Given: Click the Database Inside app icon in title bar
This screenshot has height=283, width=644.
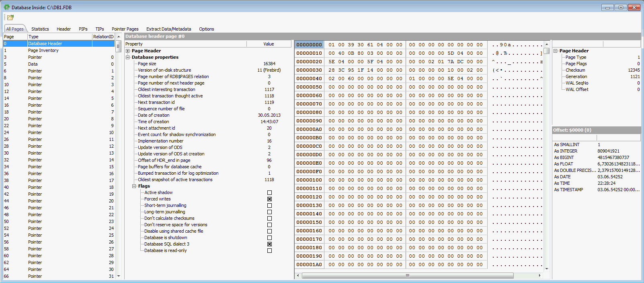Looking at the screenshot, I should pos(6,7).
